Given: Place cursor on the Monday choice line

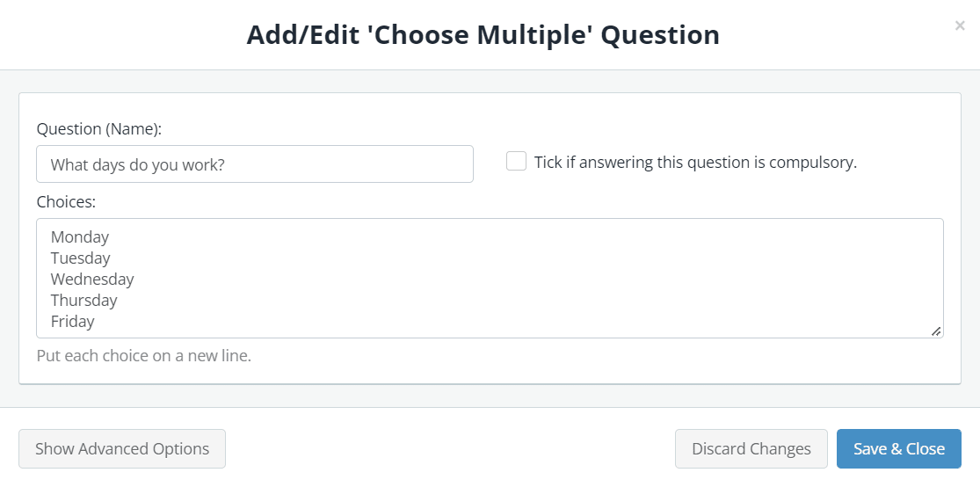Looking at the screenshot, I should tap(80, 237).
